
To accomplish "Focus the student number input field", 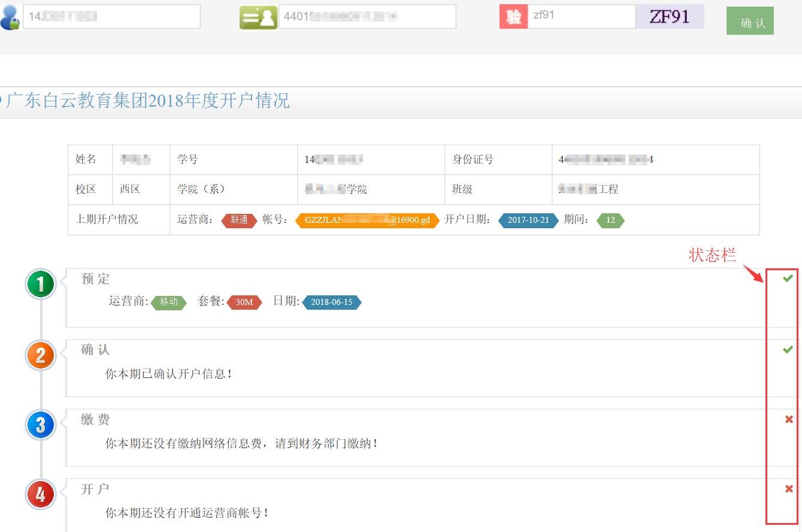I will click(x=111, y=17).
